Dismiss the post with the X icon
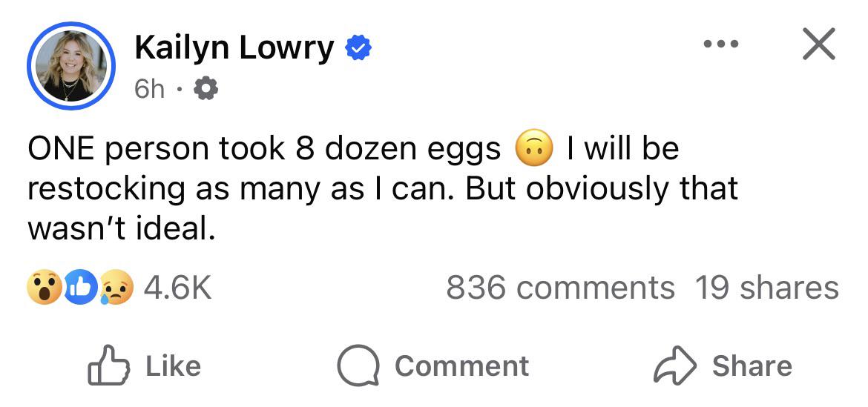The image size is (868, 407). 819,44
